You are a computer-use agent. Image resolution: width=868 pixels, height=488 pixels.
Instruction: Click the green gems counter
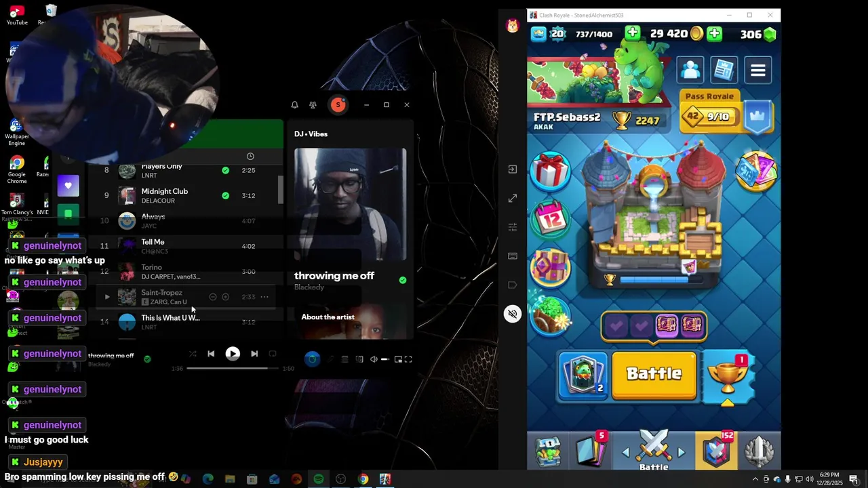point(758,34)
